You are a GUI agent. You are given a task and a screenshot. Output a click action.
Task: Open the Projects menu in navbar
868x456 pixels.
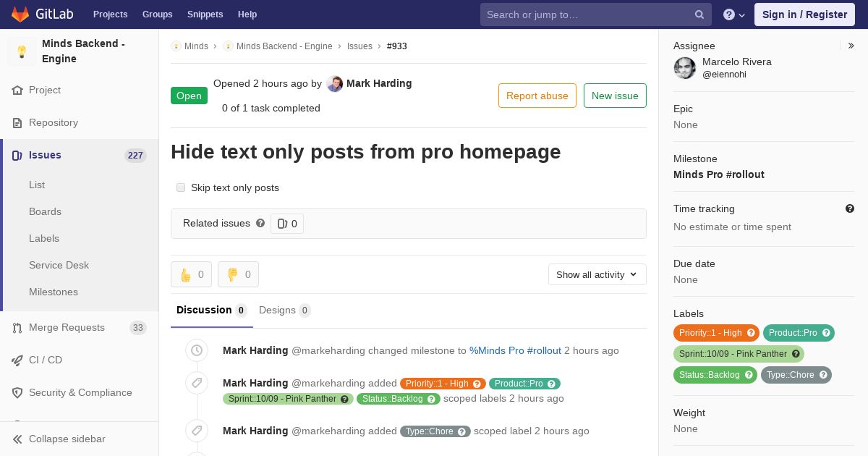110,14
